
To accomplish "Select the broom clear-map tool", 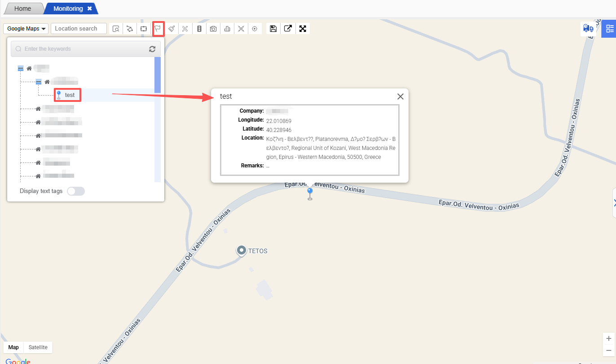I will [x=172, y=29].
